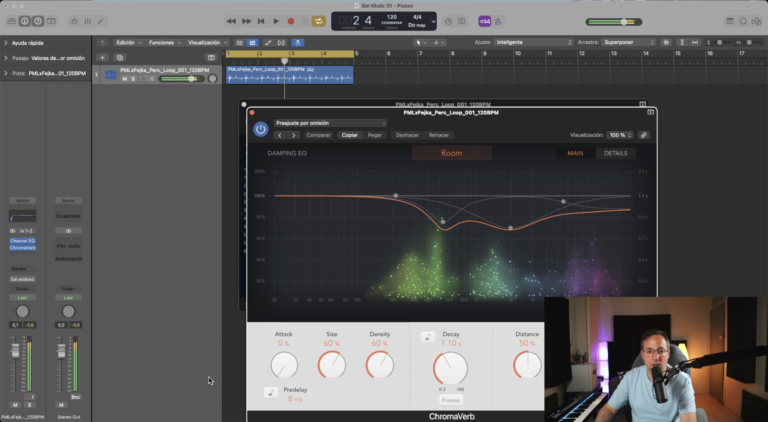Click the Pegar button
Image resolution: width=768 pixels, height=422 pixels.
[375, 135]
